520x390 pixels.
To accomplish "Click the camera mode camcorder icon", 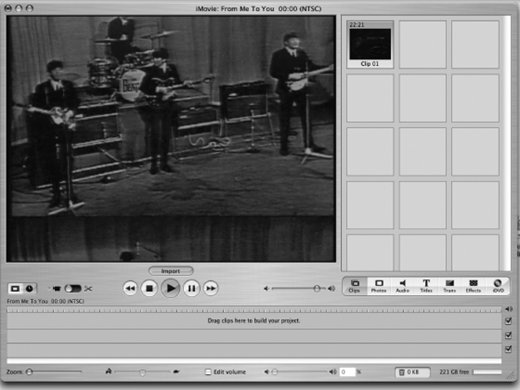I will tap(57, 288).
